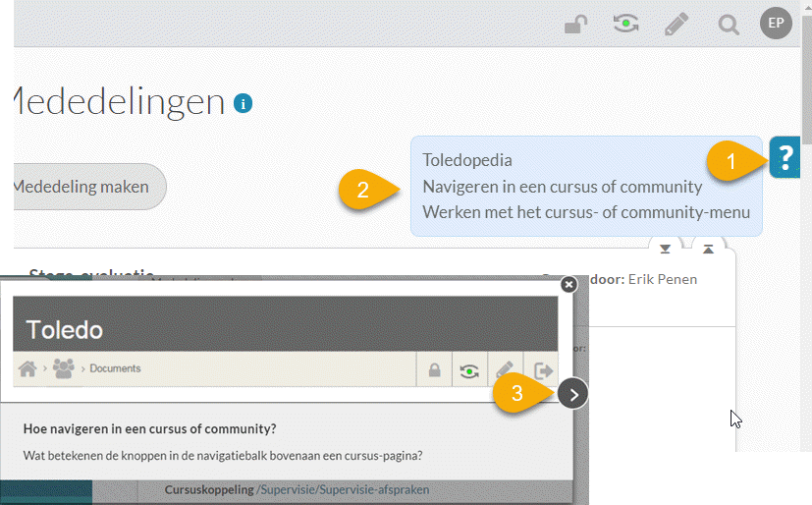Click the 'Toledo' header in popup image

tap(65, 330)
